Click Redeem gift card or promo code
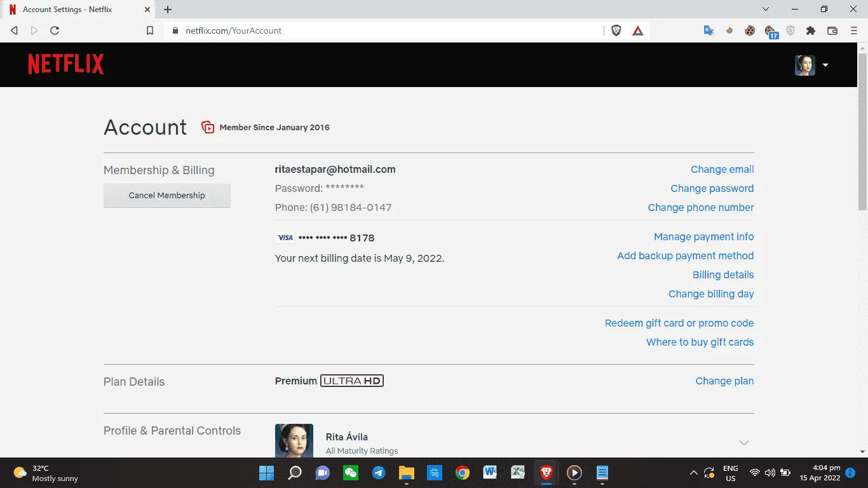This screenshot has height=488, width=868. click(x=679, y=323)
